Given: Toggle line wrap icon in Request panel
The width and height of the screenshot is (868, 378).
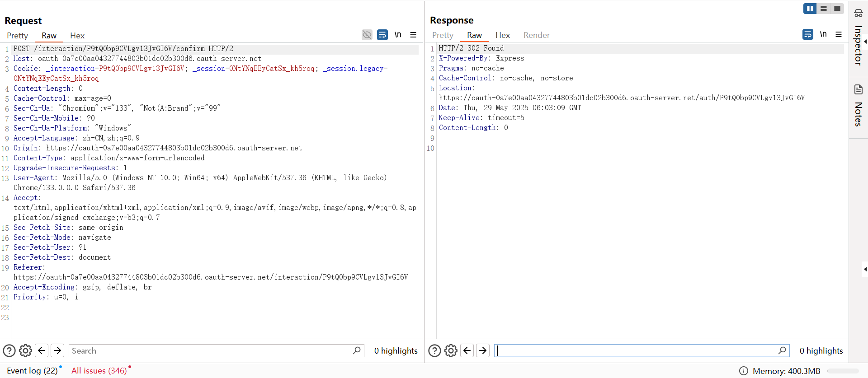Looking at the screenshot, I should [382, 35].
